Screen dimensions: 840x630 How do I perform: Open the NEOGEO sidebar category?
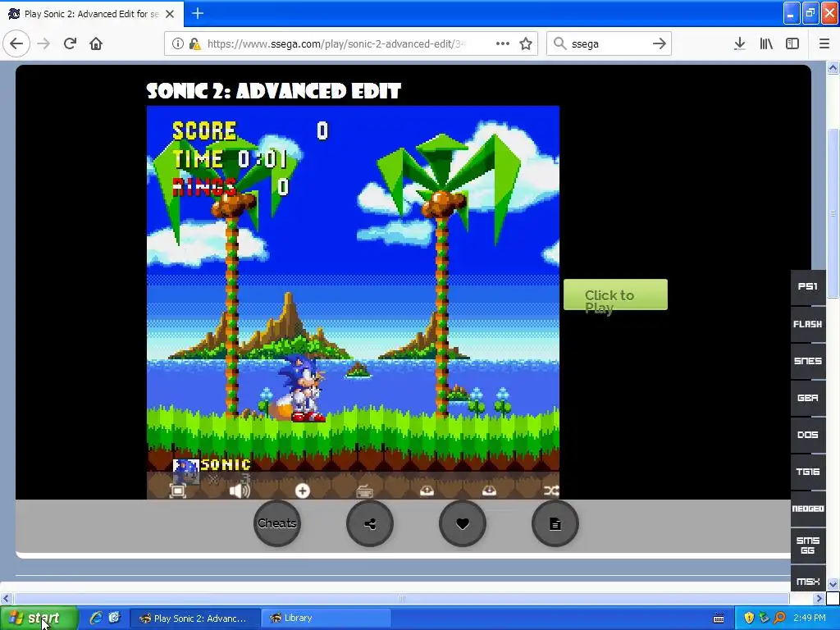click(808, 509)
